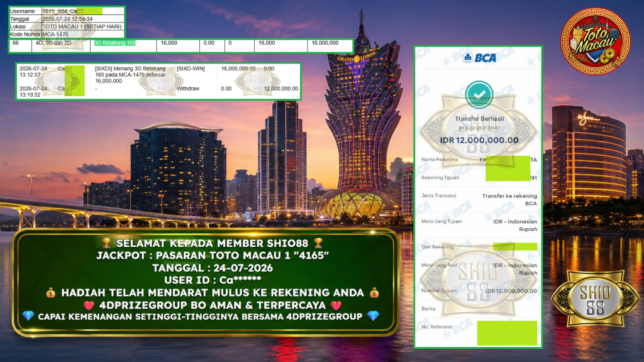
Task: Click the username value 1615_S04_Ca
Action: (60, 11)
